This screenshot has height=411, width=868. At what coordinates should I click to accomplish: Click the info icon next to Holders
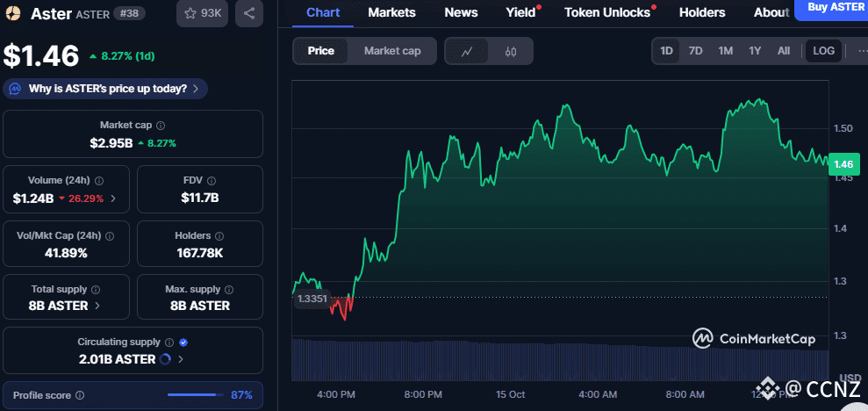tap(219, 236)
